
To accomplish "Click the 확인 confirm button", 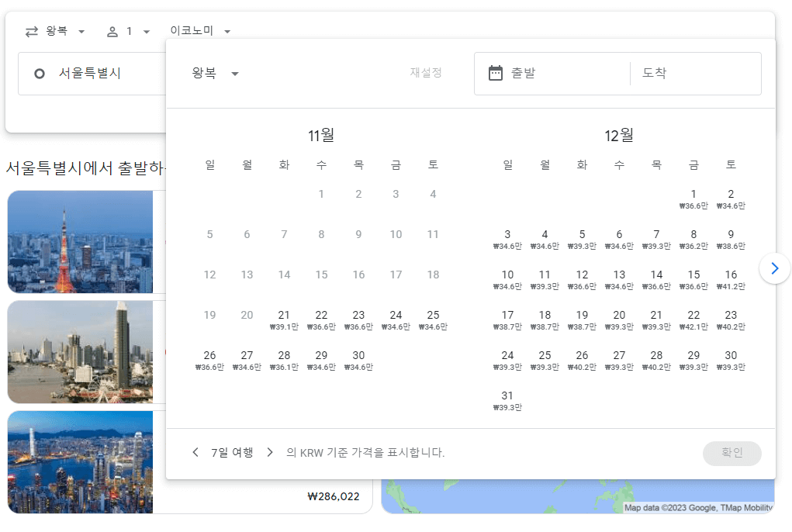I will click(x=731, y=452).
